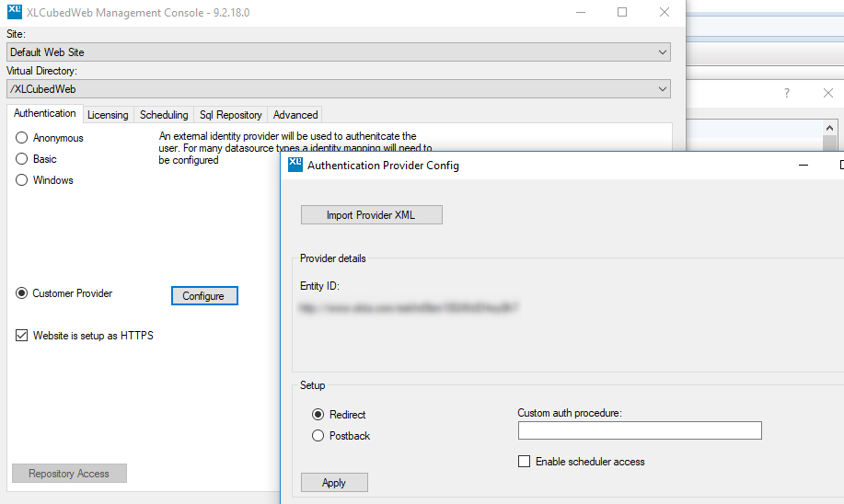The width and height of the screenshot is (844, 504).
Task: Click the help question mark button
Action: [x=786, y=94]
